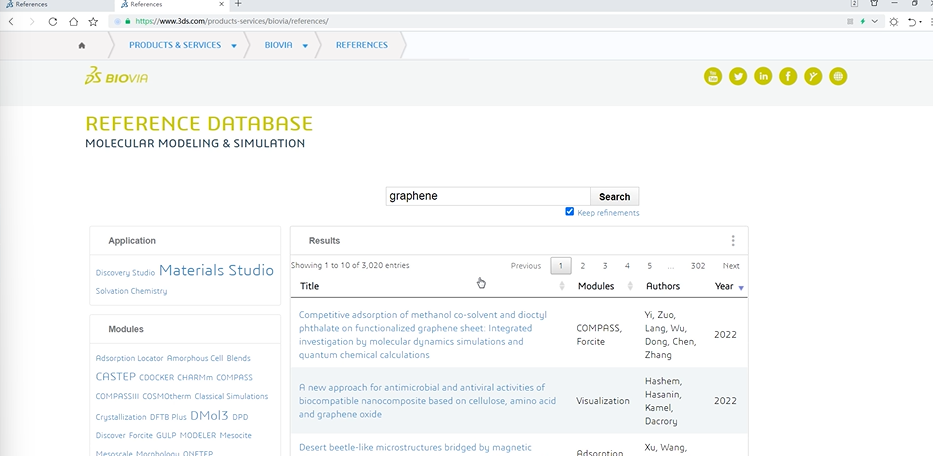Open a new tab with plus icon
The height and width of the screenshot is (456, 933).
(x=238, y=4)
